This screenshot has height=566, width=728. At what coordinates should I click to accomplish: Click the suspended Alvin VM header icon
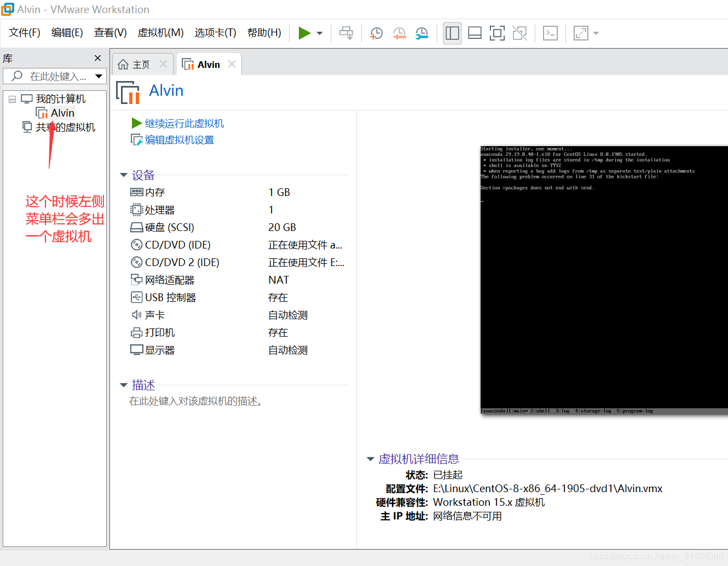pyautogui.click(x=128, y=92)
